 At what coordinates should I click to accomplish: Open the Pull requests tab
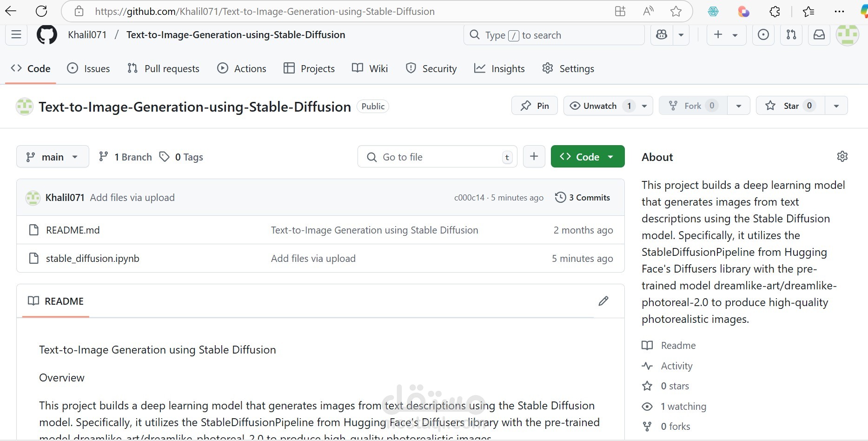(x=163, y=69)
